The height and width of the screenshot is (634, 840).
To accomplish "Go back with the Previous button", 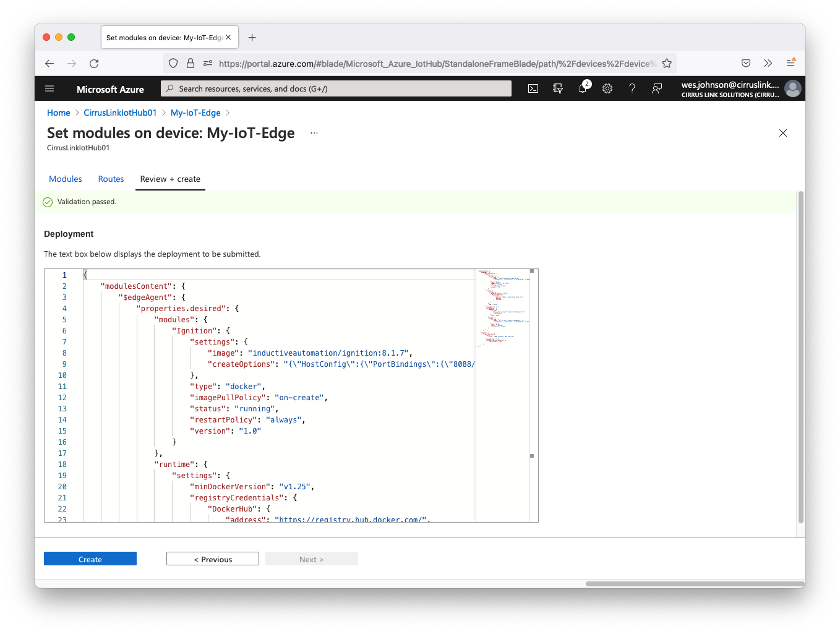I will pyautogui.click(x=213, y=559).
